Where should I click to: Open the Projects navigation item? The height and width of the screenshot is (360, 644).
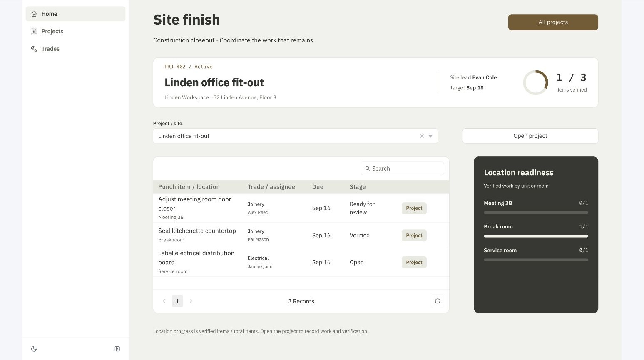75,31
